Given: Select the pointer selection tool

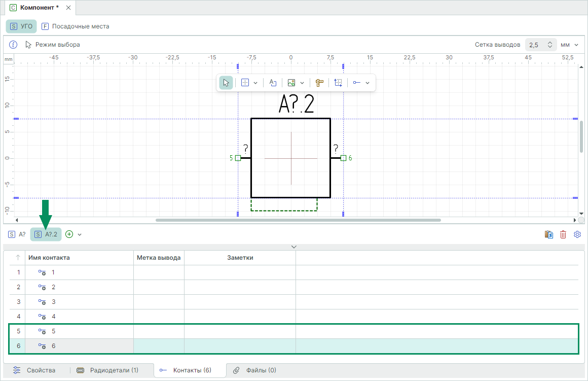Looking at the screenshot, I should 226,83.
